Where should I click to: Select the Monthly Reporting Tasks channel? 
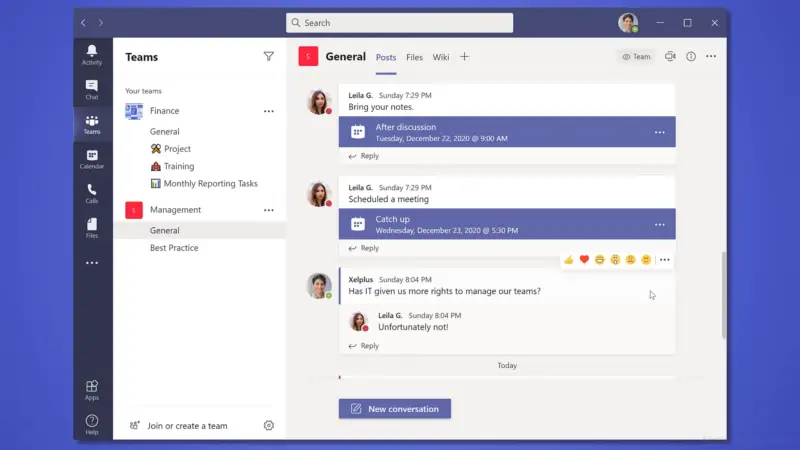210,184
